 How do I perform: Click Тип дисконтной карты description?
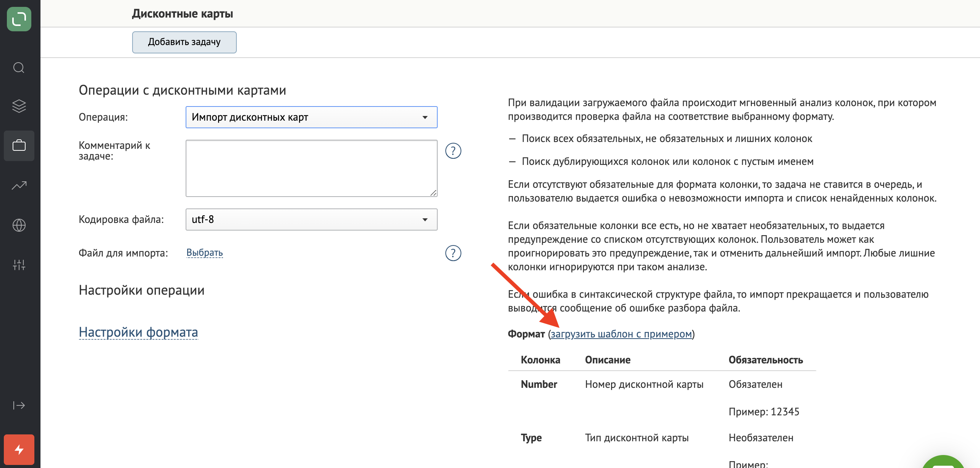[637, 438]
